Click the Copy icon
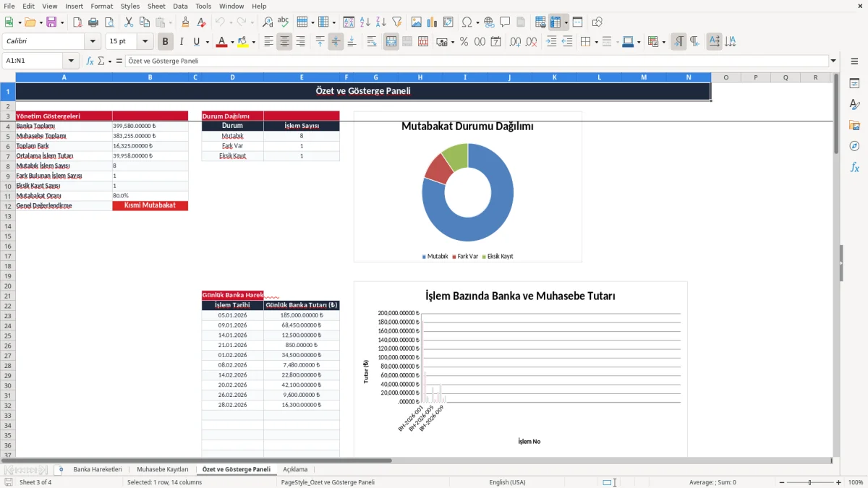The height and width of the screenshot is (488, 868). 145,22
